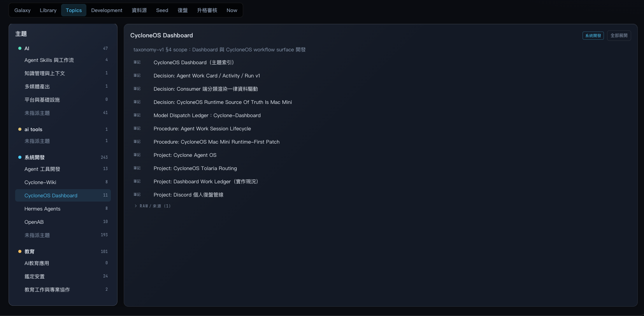
Task: Select the Topics tab
Action: 74,10
